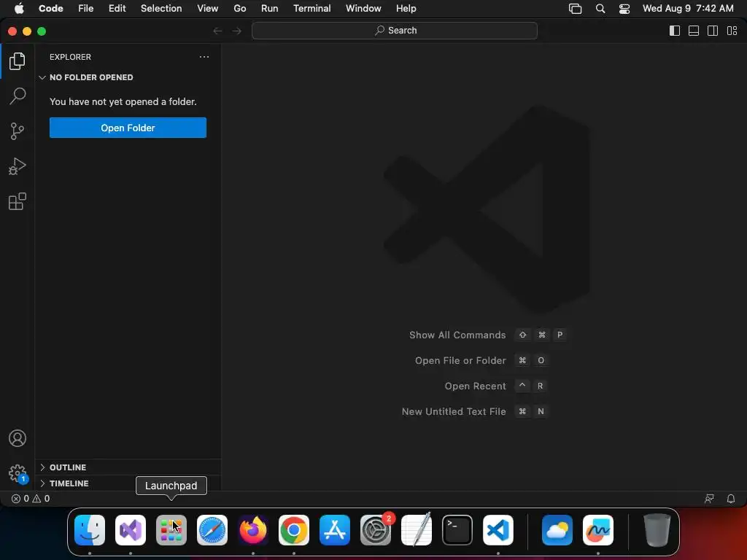
Task: Open the Edit menu
Action: (117, 9)
